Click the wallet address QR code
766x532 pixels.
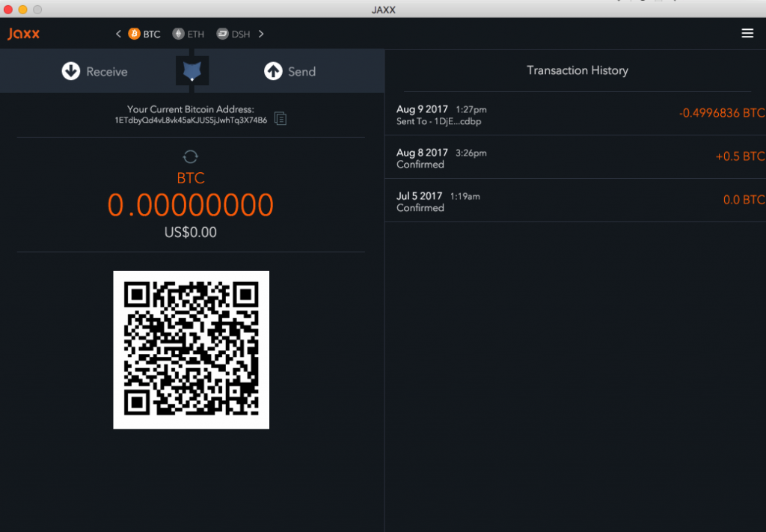(191, 349)
